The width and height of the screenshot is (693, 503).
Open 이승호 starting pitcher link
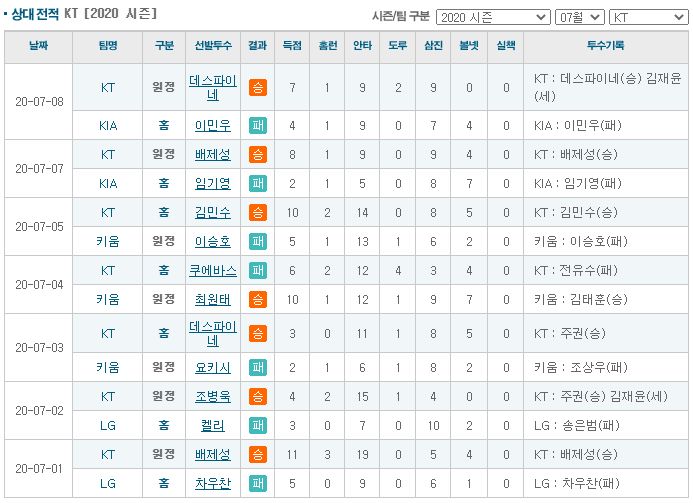coord(213,241)
